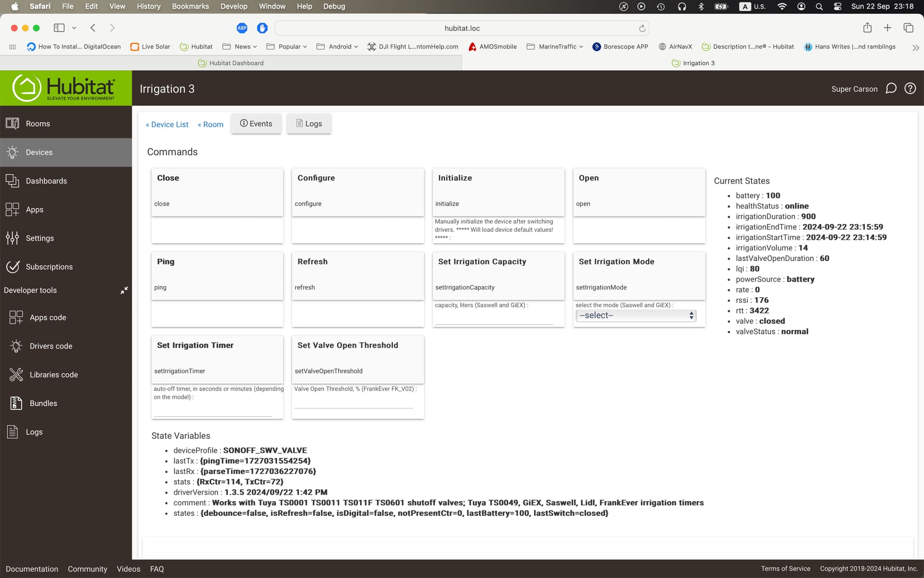Focus the Valve Open Threshold field
Viewport: 924px width, 578px height.
coord(354,402)
